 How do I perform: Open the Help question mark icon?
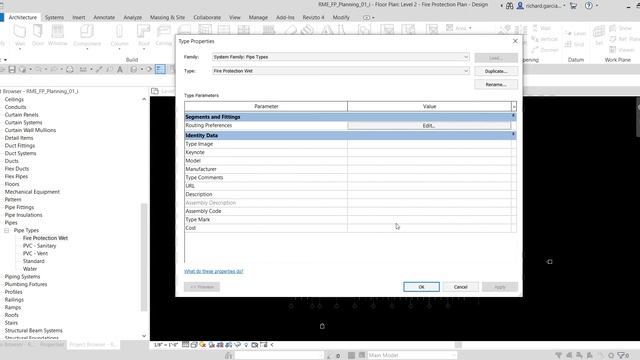589,6
